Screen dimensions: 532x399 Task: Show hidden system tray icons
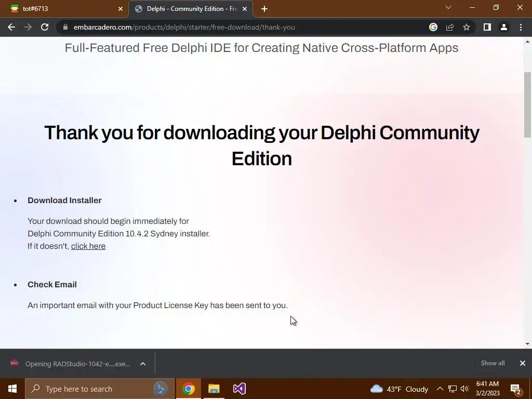tap(440, 389)
